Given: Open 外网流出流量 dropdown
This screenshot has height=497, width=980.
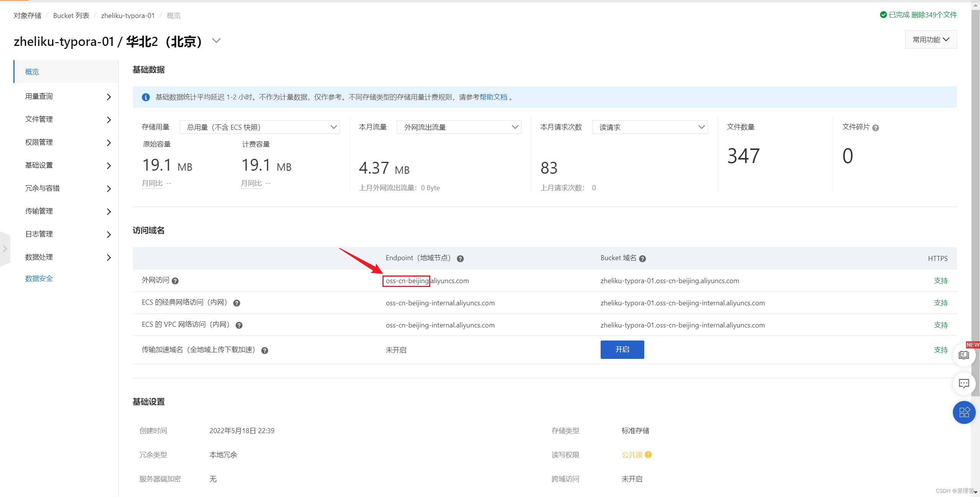Looking at the screenshot, I should pos(459,127).
